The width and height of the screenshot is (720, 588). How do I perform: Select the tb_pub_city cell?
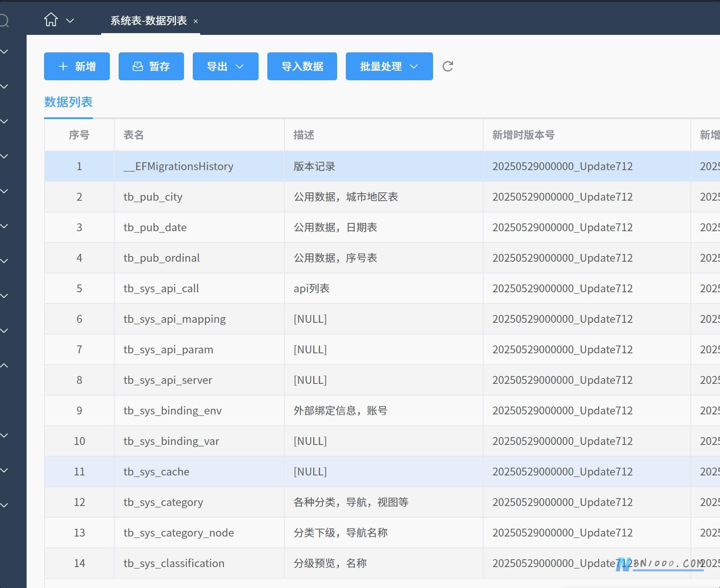click(x=199, y=197)
